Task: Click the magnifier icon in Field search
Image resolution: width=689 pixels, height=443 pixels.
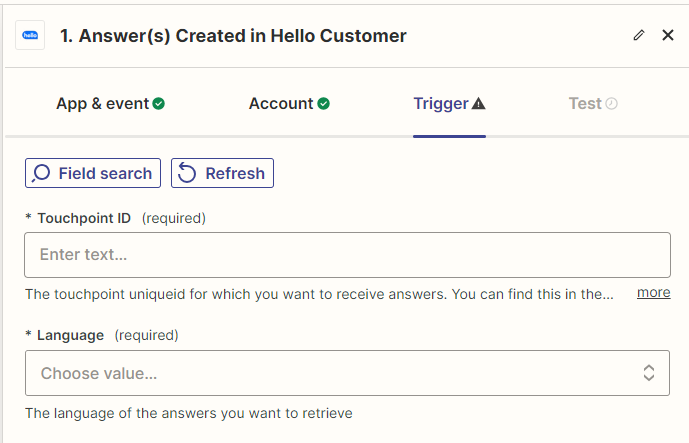Action: 42,173
